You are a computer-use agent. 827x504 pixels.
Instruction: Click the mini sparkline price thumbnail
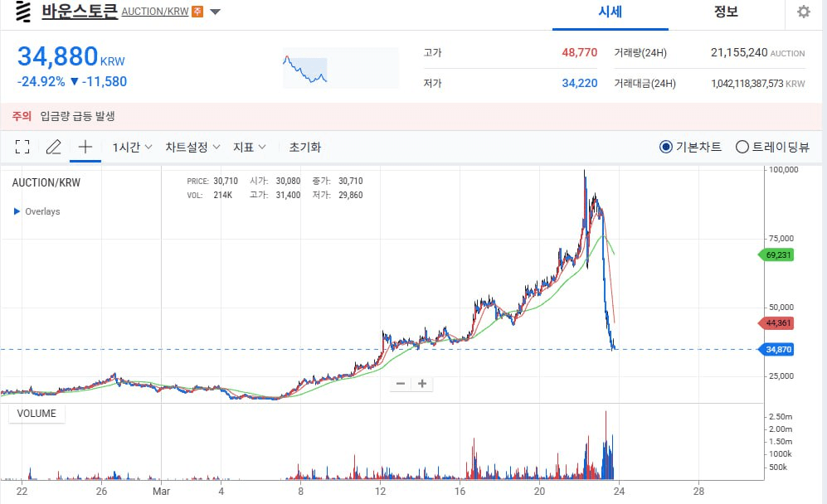click(341, 68)
